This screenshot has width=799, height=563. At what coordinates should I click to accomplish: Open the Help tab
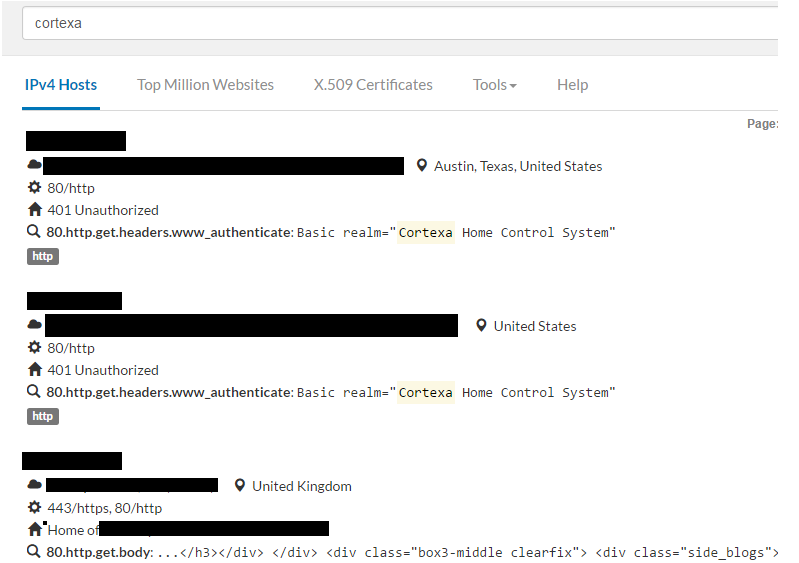tap(572, 85)
